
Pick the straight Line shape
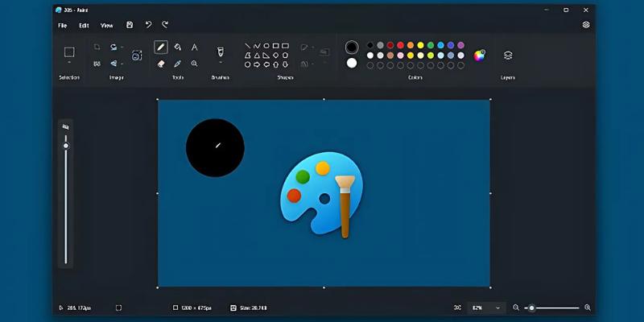tap(248, 46)
